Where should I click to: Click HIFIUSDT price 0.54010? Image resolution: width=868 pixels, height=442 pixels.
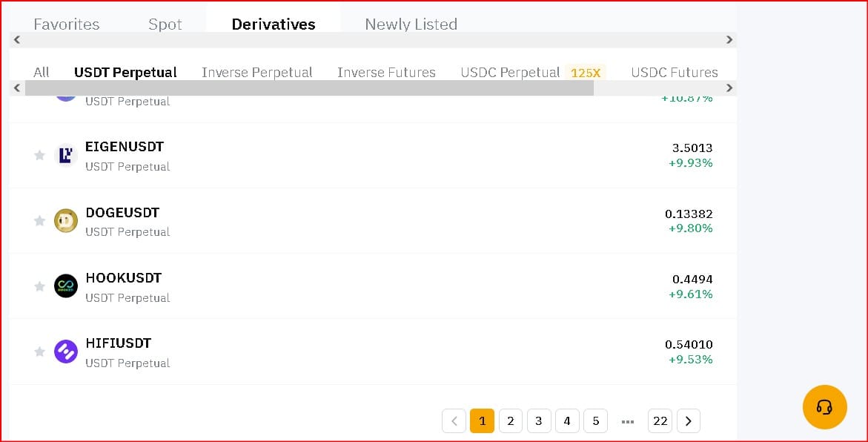(689, 345)
